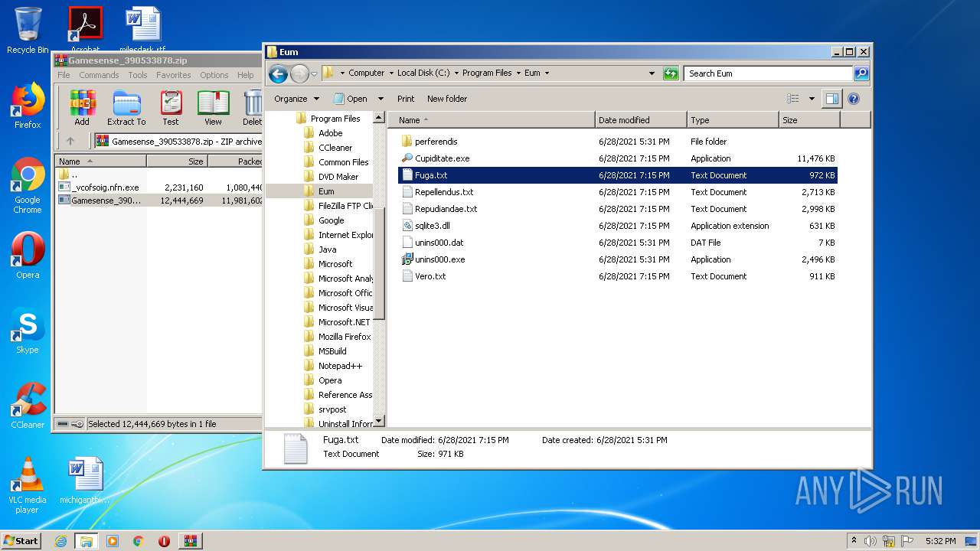Viewport: 980px width, 551px height.
Task: Select unins000.exe file
Action: (439, 259)
